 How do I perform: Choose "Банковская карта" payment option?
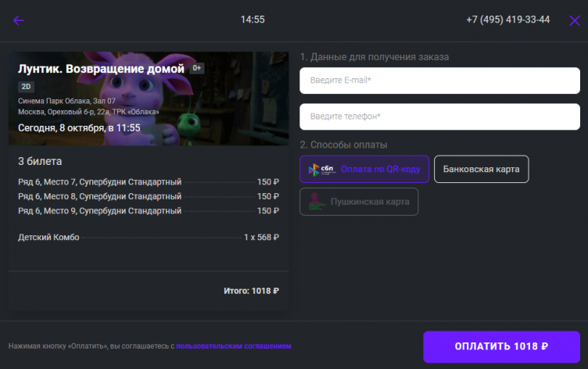coord(481,169)
